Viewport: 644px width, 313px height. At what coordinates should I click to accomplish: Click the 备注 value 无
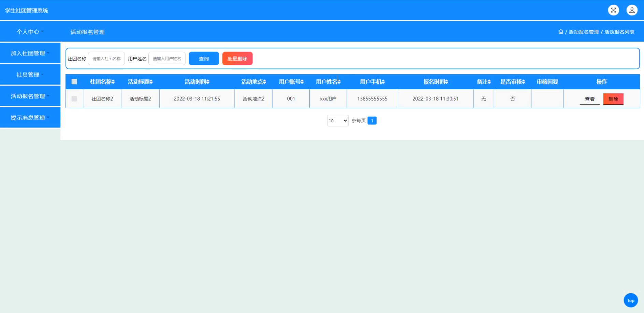tap(484, 99)
